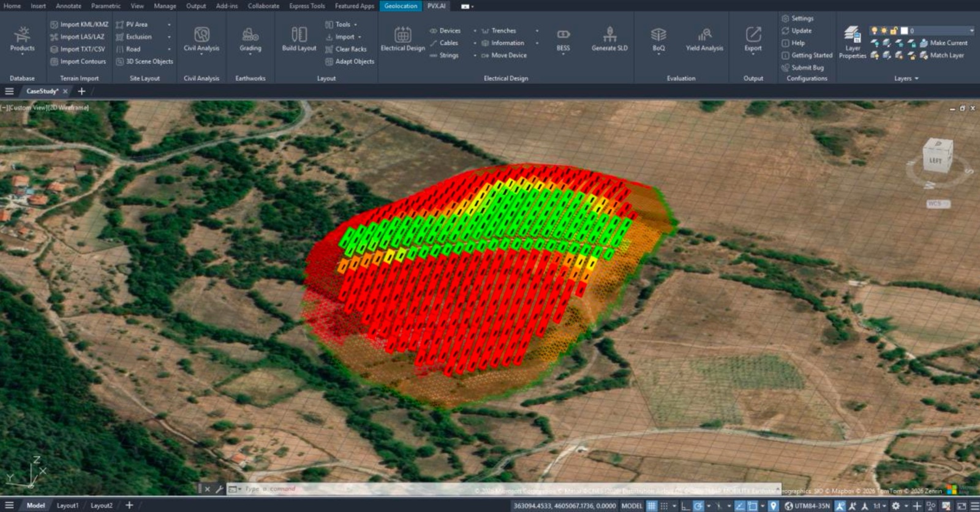Click Clear Racks
This screenshot has width=980, height=512.
(346, 49)
